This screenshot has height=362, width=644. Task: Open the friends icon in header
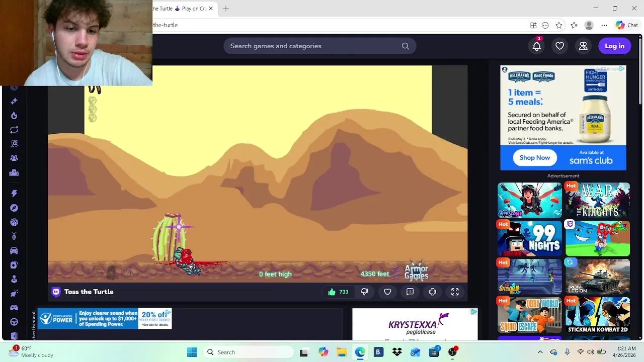pos(583,46)
